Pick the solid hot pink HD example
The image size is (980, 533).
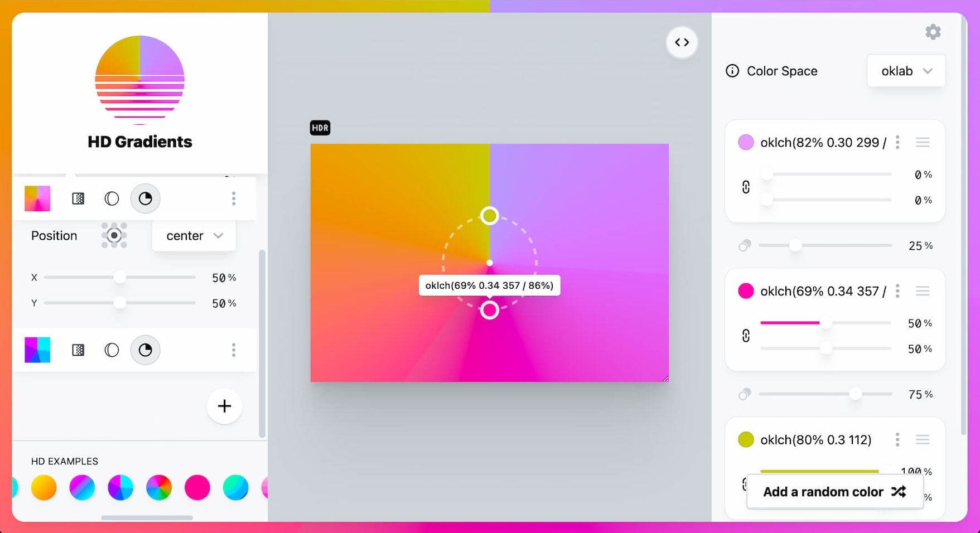[197, 487]
